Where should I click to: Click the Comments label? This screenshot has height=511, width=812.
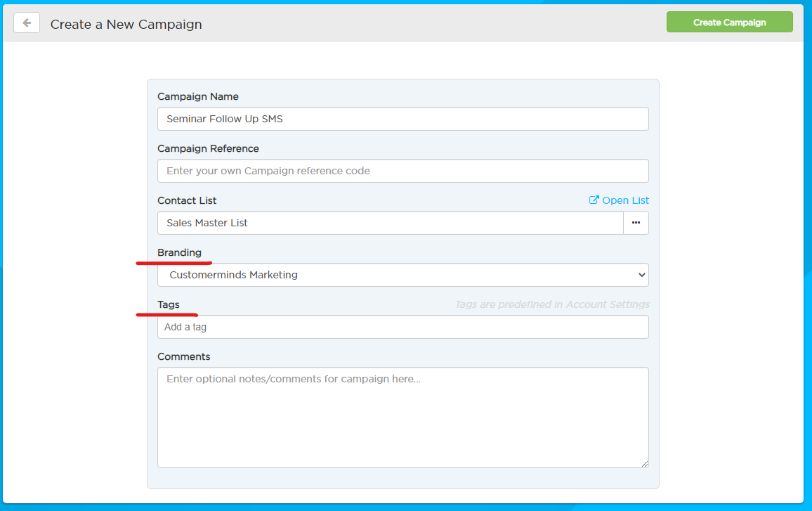click(x=184, y=356)
